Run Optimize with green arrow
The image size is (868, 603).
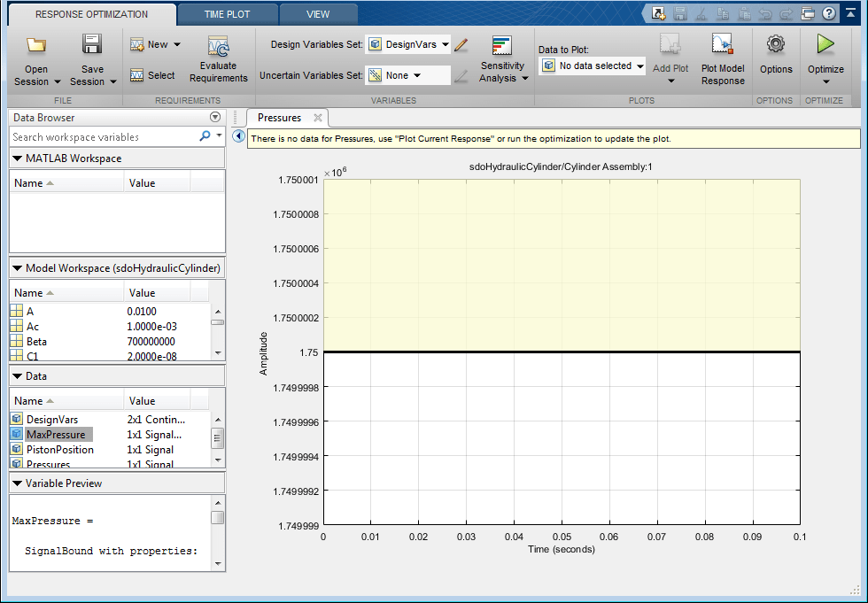[825, 46]
